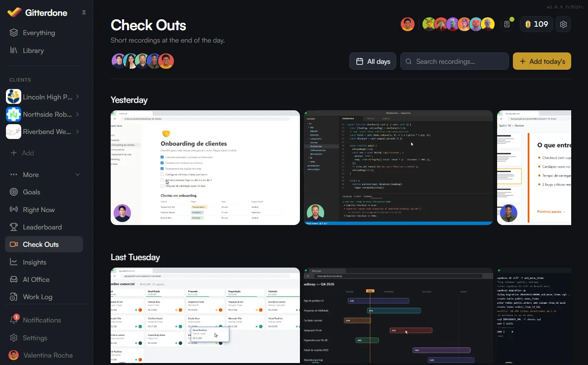The height and width of the screenshot is (365, 588).
Task: Expand the Riverbend We client chevron
Action: 77,132
